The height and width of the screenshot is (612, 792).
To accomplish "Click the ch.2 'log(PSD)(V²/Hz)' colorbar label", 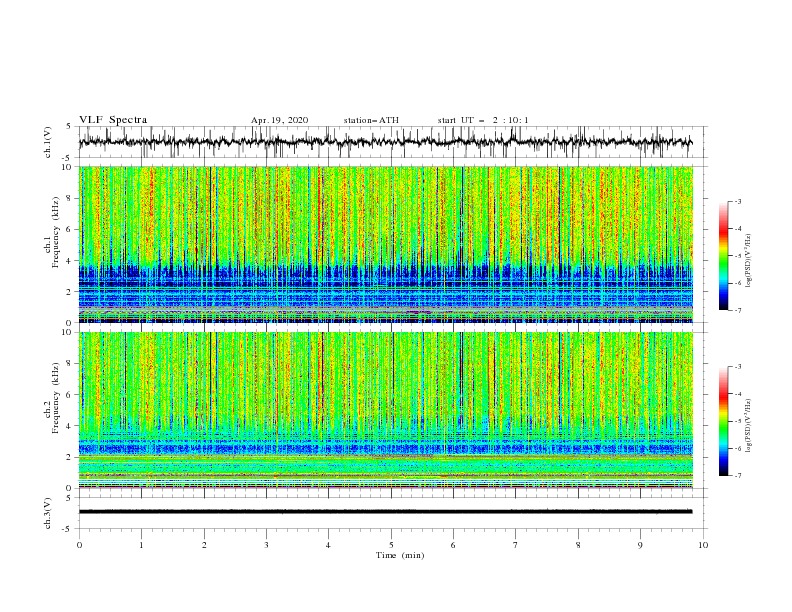I will coord(748,425).
